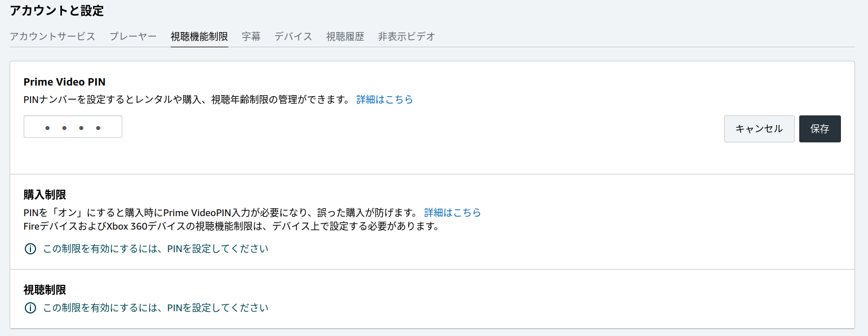Click the キャンセル button

tap(759, 128)
